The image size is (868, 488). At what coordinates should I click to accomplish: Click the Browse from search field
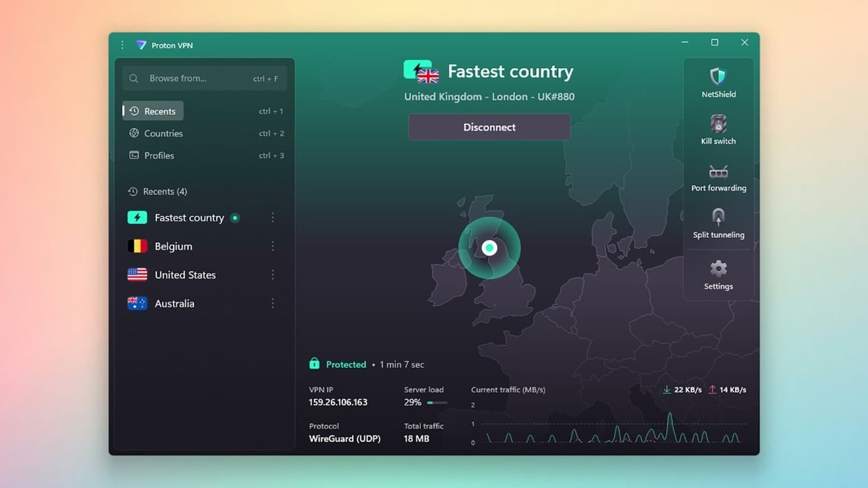[205, 78]
